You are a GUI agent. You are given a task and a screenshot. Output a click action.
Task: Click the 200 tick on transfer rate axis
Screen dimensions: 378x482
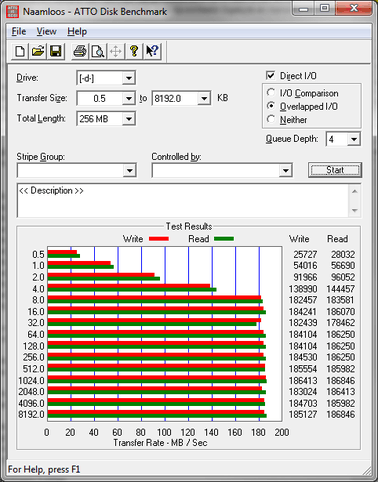pos(282,432)
